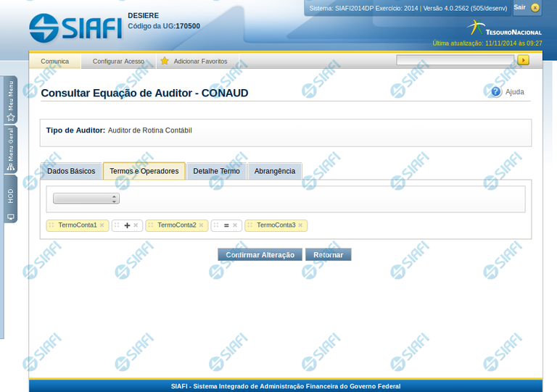Remove TermoConta3 with its X
This screenshot has height=392, width=557.
(x=300, y=225)
